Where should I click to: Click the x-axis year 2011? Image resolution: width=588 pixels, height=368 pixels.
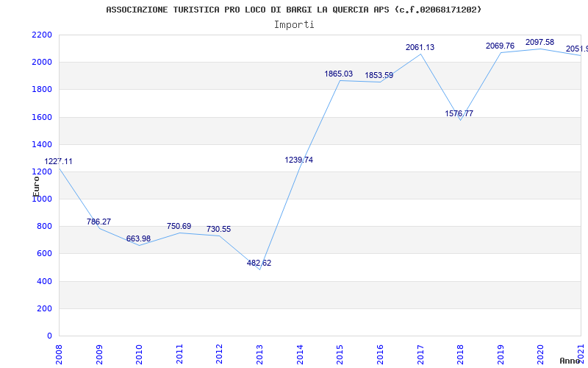coord(179,354)
